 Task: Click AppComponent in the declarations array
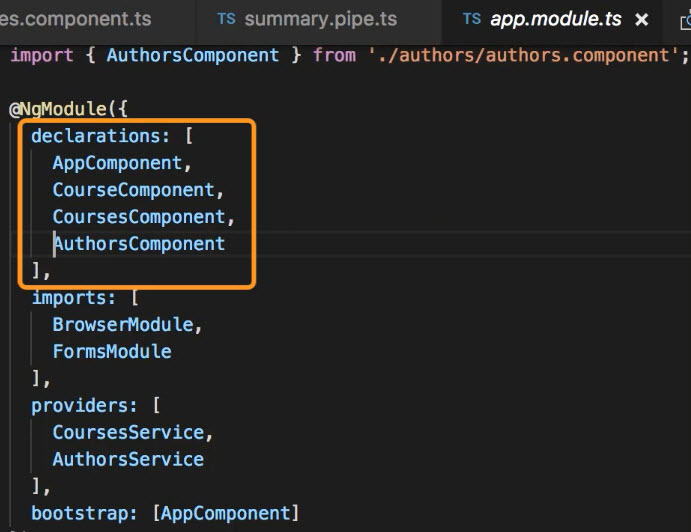click(117, 163)
